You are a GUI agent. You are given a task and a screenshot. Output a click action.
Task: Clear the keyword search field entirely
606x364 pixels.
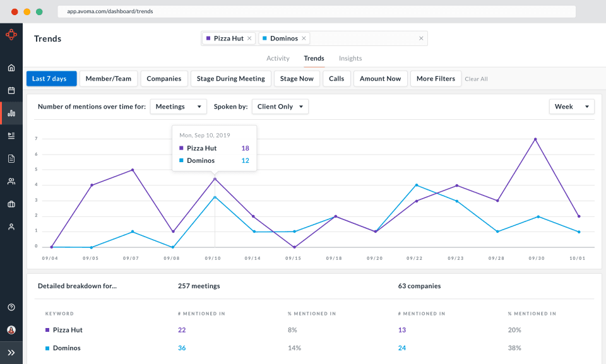pyautogui.click(x=421, y=38)
